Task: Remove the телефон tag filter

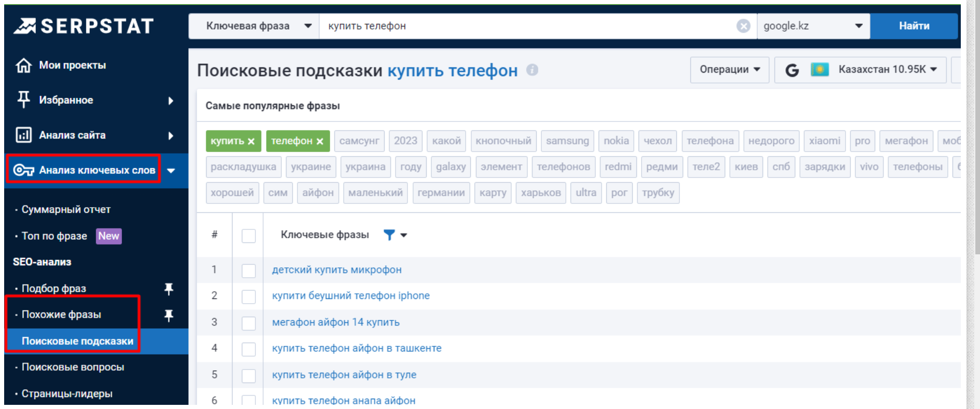Action: coord(320,141)
